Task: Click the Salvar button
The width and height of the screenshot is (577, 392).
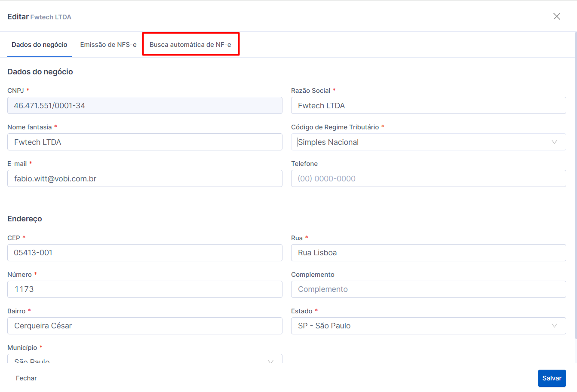Action: [552, 378]
